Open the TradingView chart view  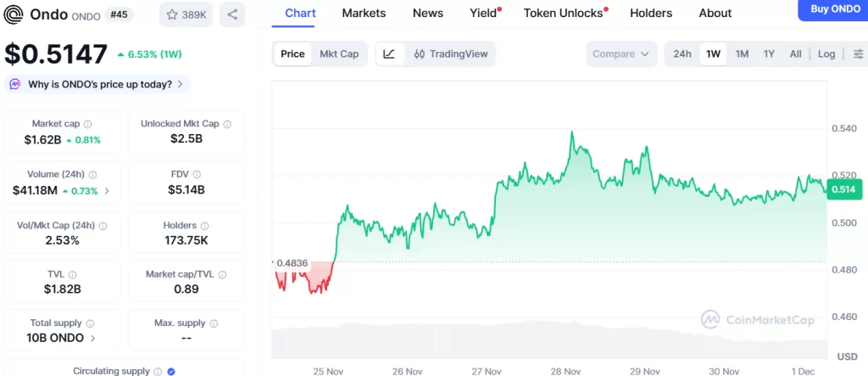[x=451, y=54]
